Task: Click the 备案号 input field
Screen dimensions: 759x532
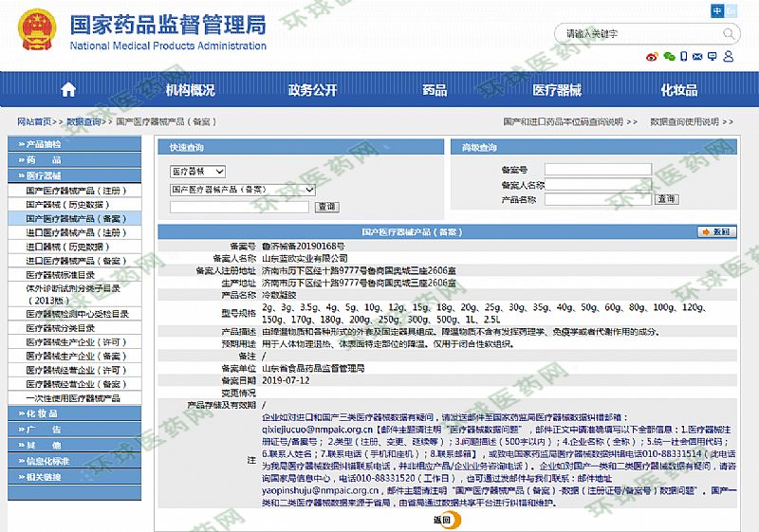Action: [598, 170]
